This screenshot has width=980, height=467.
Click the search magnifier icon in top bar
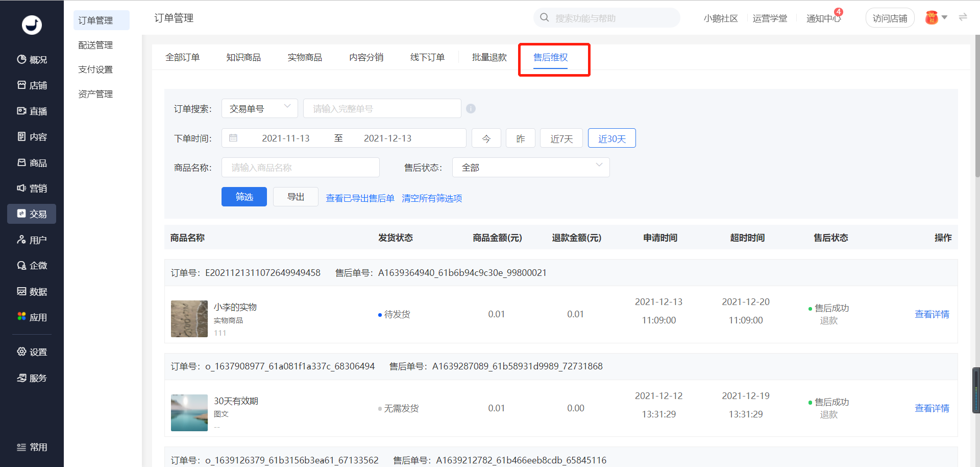click(x=545, y=18)
